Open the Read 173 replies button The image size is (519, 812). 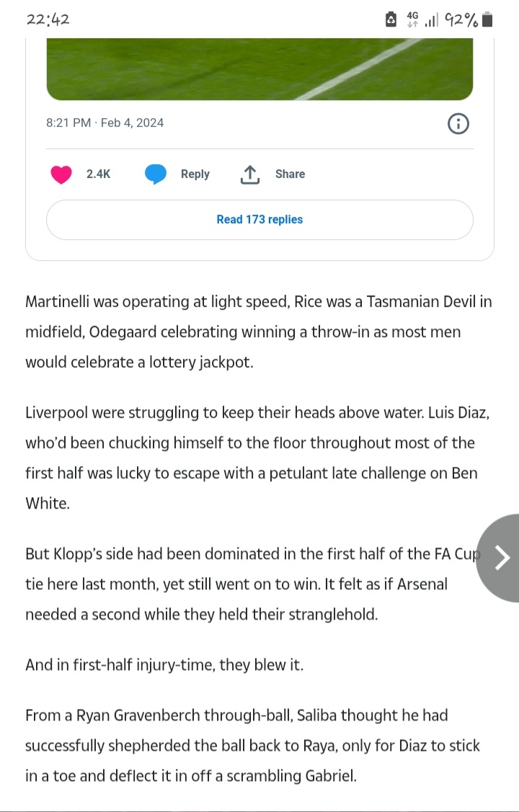(x=259, y=220)
